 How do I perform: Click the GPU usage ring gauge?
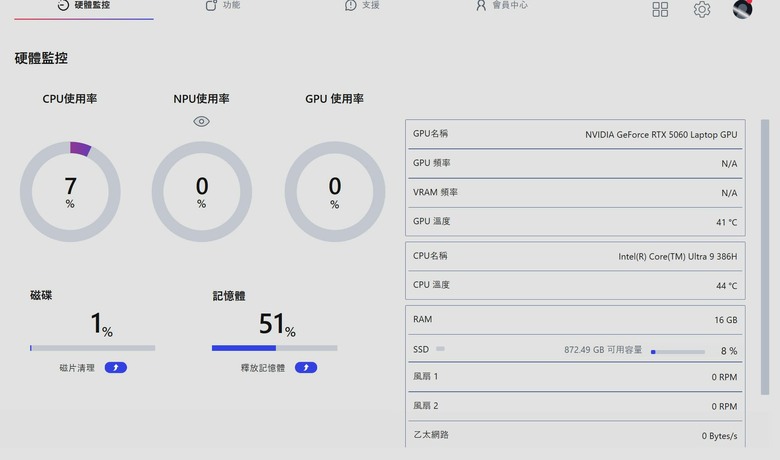point(335,191)
